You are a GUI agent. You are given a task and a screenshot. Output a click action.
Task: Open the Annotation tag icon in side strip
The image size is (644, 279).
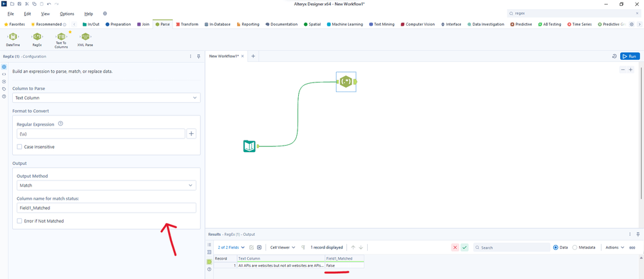4,89
